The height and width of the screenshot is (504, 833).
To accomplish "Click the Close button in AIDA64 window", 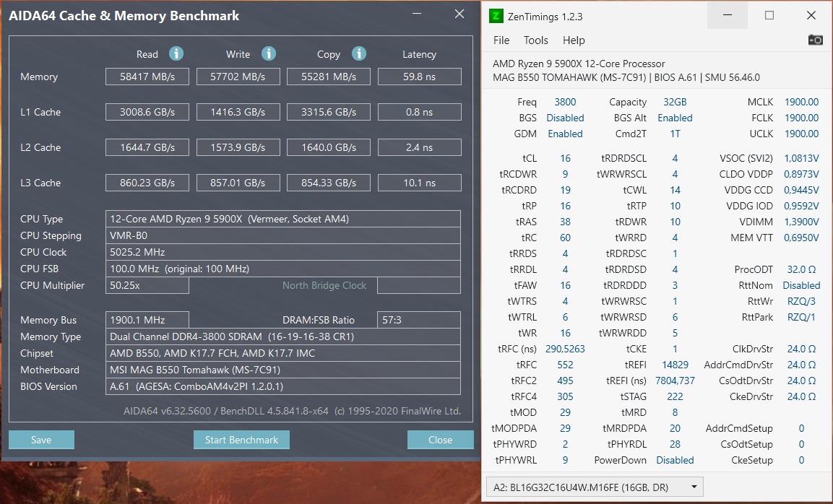I will (x=440, y=440).
